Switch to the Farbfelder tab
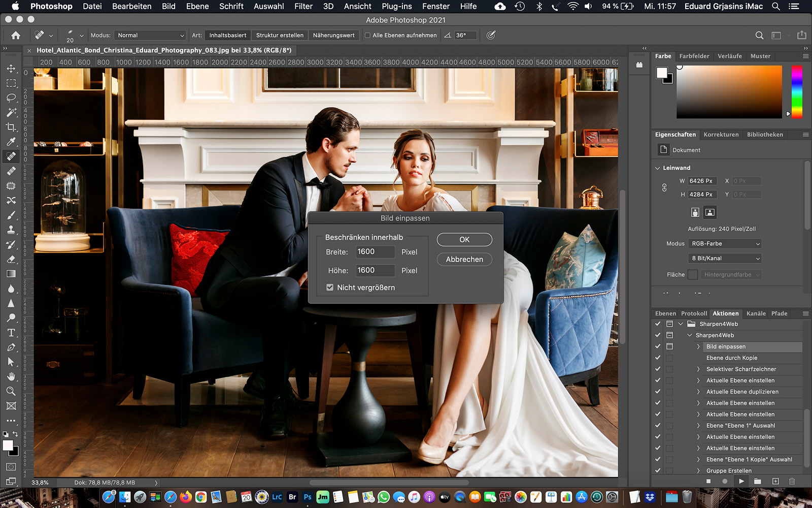This screenshot has height=508, width=812. click(694, 56)
